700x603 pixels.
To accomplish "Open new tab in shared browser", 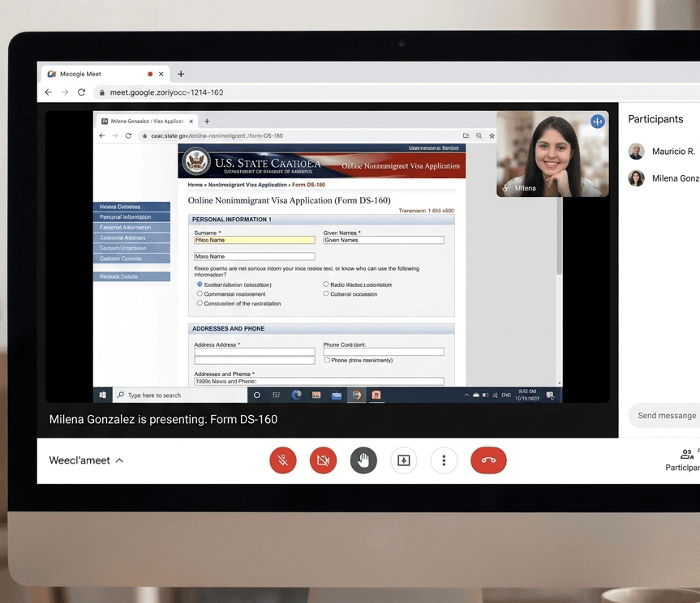I will (x=207, y=122).
